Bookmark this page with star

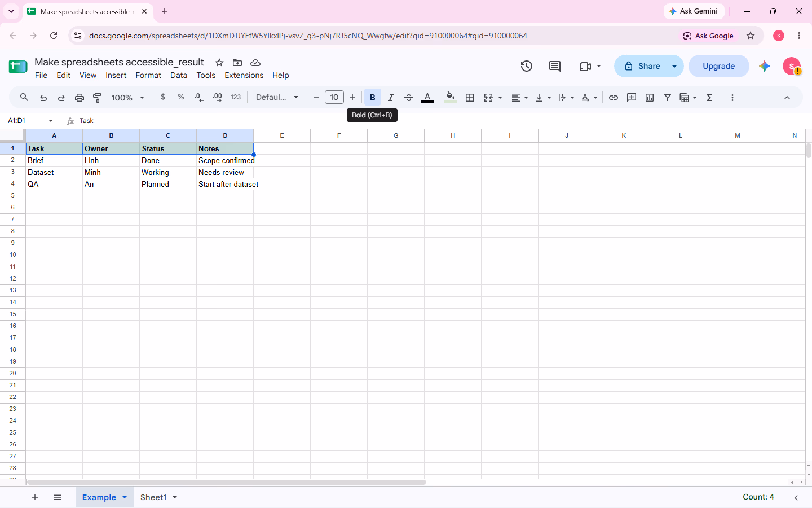751,36
